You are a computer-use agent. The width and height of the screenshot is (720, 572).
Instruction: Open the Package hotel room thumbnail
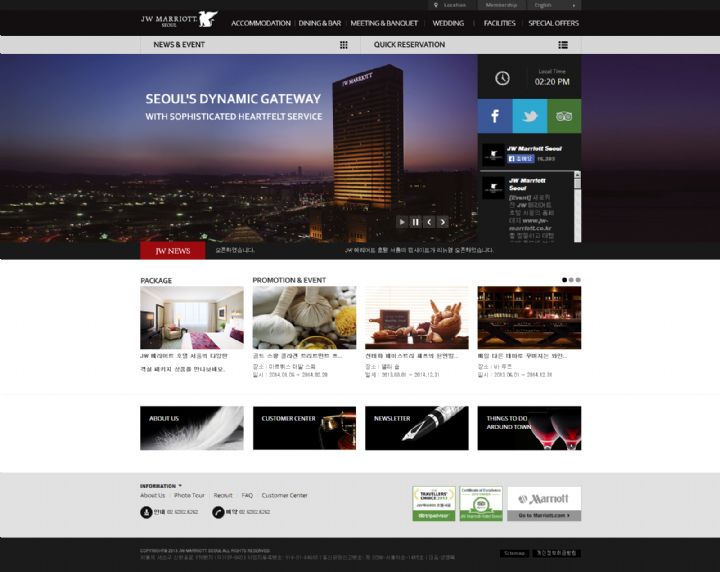pyautogui.click(x=192, y=318)
